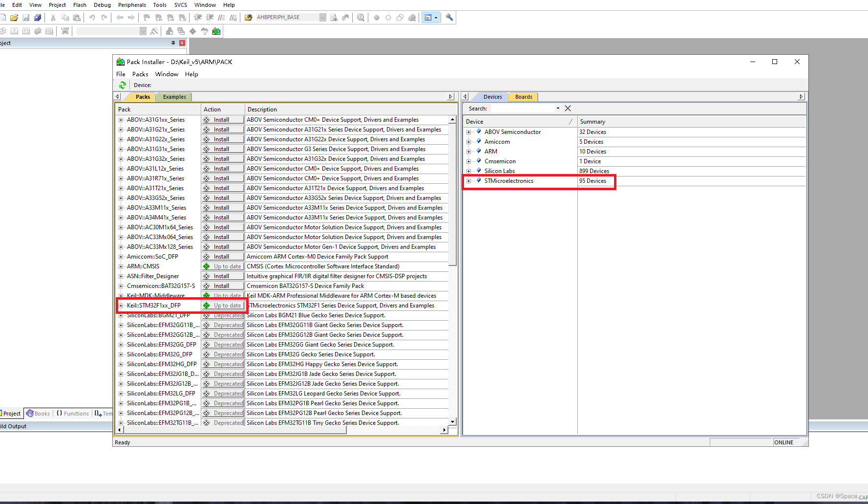The height and width of the screenshot is (504, 868).
Task: Select the Books tab at bottom
Action: pos(38,414)
